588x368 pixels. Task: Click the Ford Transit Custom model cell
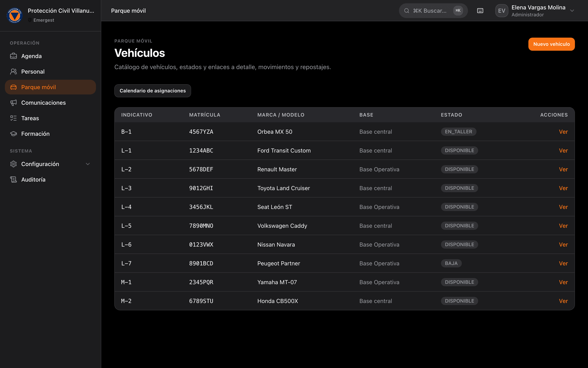[x=284, y=150]
